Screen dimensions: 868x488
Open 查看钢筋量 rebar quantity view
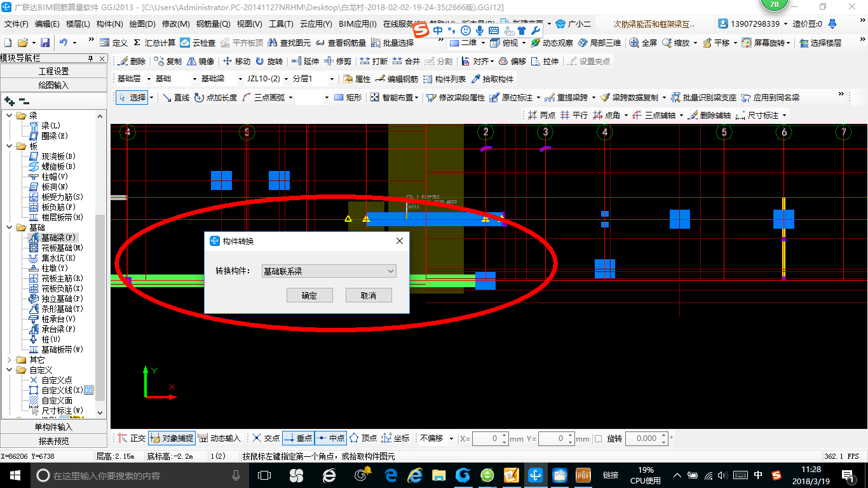[x=341, y=43]
